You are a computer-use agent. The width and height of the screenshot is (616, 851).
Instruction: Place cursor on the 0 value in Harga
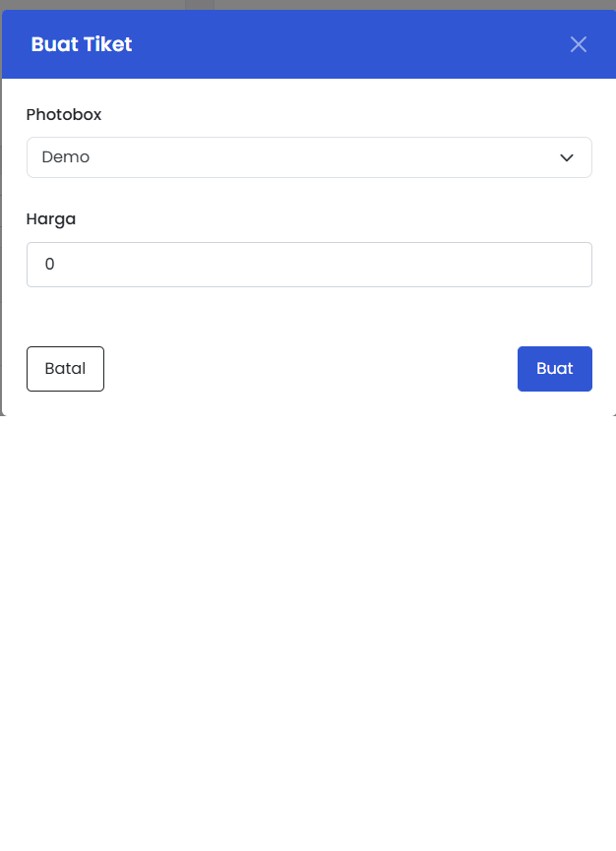[49, 265]
